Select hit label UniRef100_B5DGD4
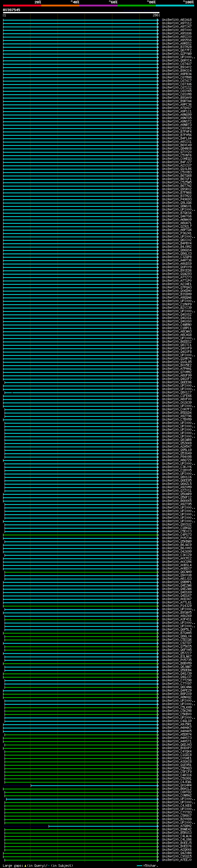This screenshot has width=197, height=868. coord(177,413)
